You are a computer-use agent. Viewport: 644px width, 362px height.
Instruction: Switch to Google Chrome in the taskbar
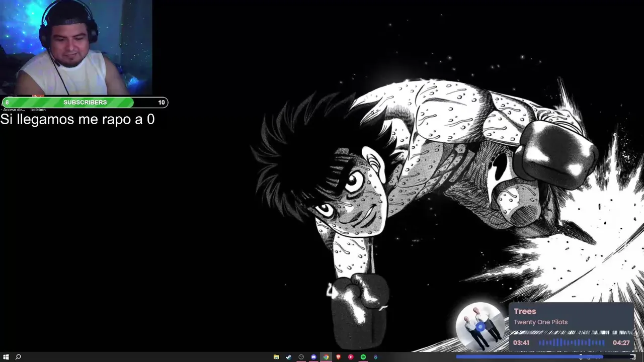326,357
